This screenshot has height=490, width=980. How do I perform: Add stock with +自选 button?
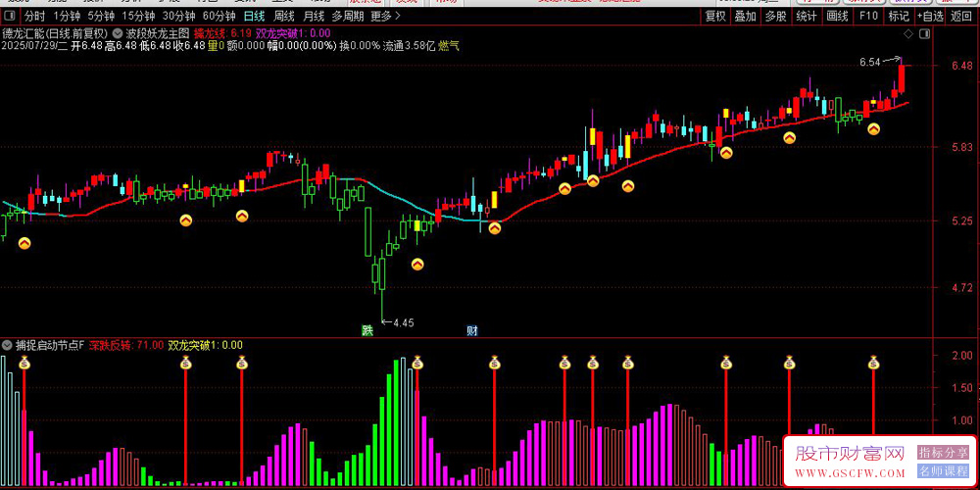(931, 17)
